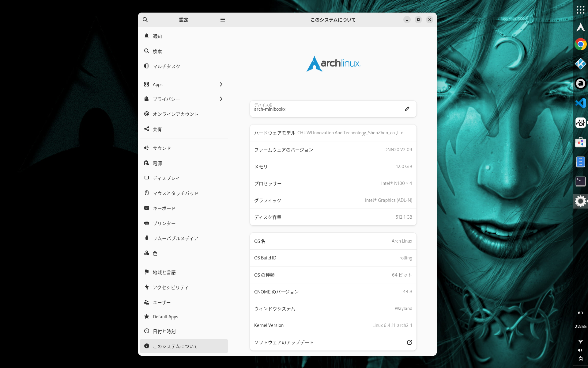This screenshot has height=368, width=588.
Task: Click the Wi-Fi status icon
Action: (x=580, y=341)
